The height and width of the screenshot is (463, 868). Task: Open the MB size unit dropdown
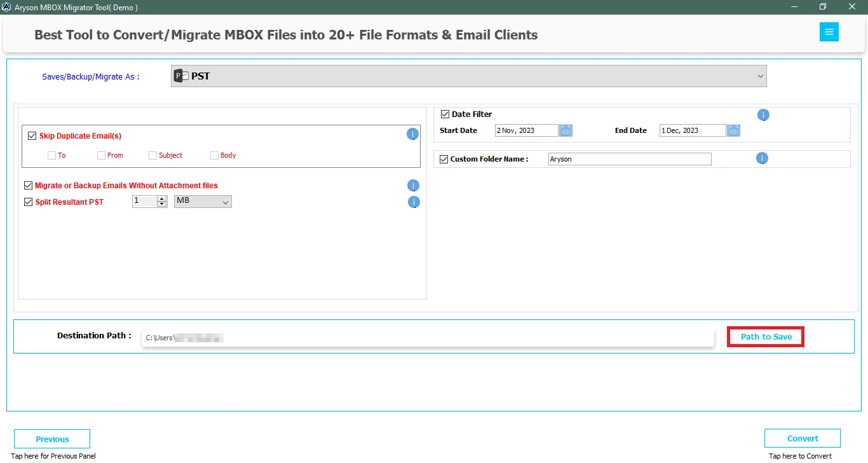pos(203,201)
